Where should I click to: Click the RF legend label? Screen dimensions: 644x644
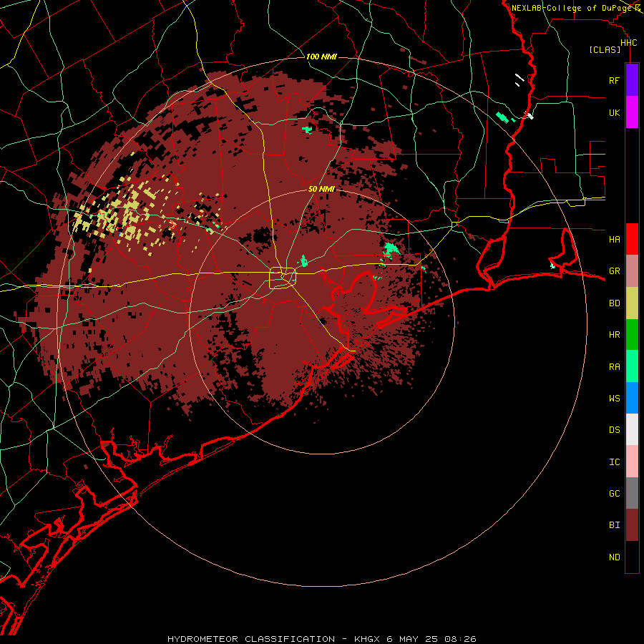(x=614, y=81)
